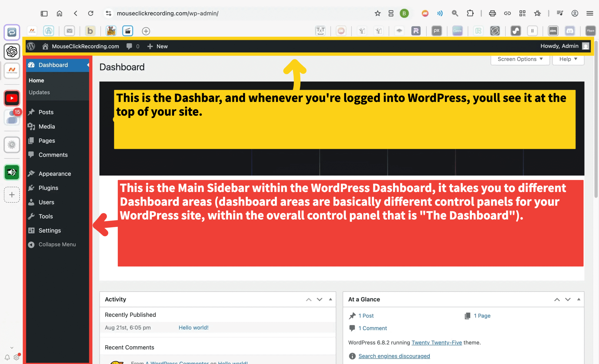Move Activity panel down with chevron

[319, 299]
